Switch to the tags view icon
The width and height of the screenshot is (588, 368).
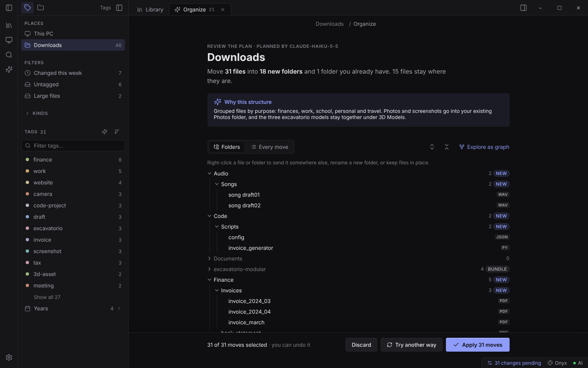point(27,8)
